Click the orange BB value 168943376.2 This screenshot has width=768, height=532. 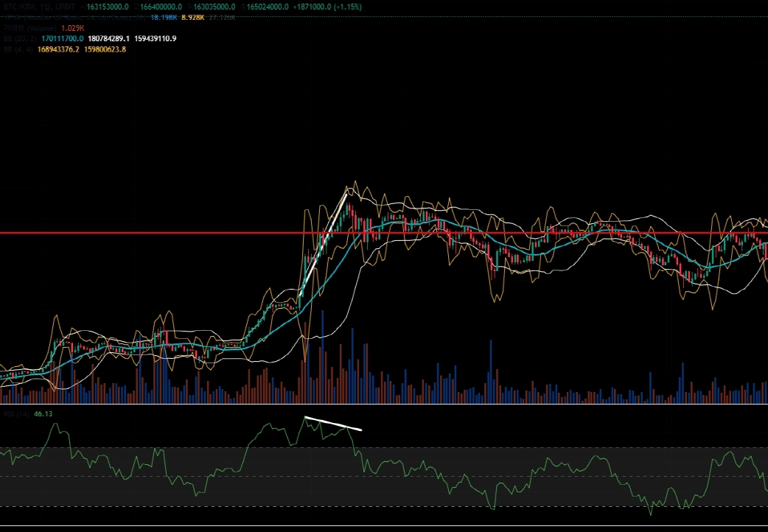point(58,49)
